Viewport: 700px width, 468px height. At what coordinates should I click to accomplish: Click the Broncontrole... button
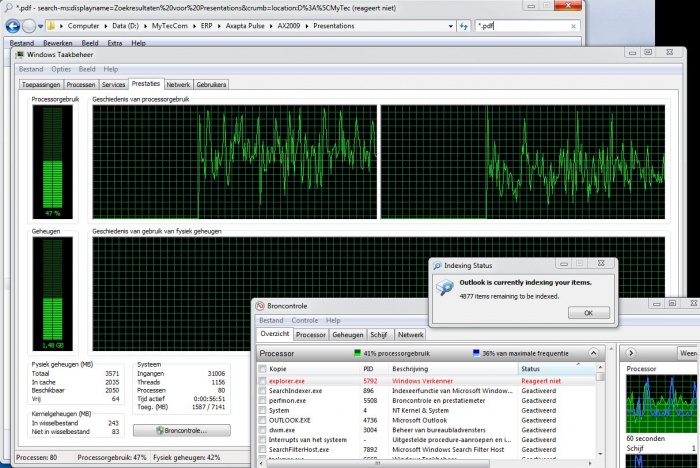point(182,430)
